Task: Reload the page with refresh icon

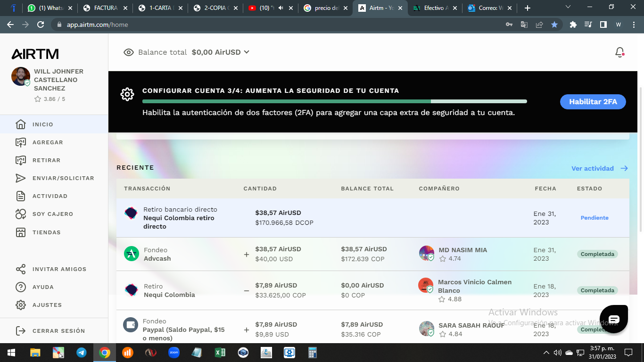Action: pyautogui.click(x=41, y=25)
